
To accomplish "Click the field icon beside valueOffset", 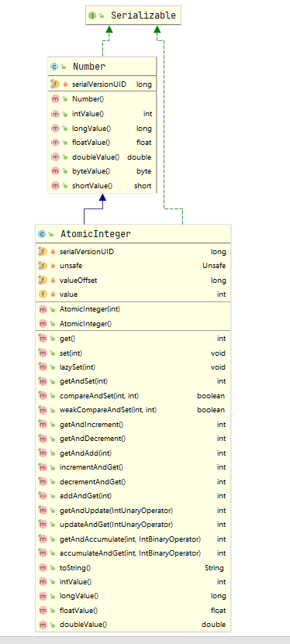I will (43, 280).
